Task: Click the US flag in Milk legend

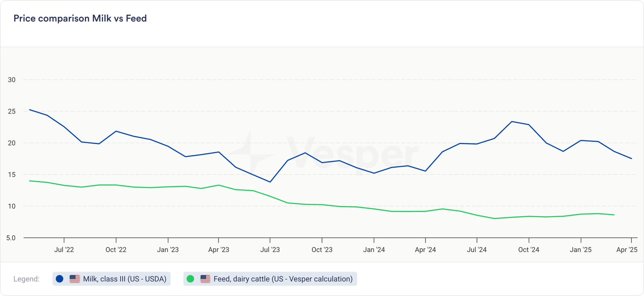Action: coord(75,279)
